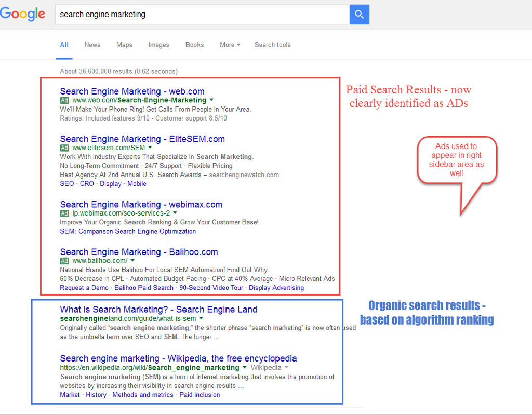Click the Ratings line under web.com ad
532x415 pixels.
[x=143, y=118]
